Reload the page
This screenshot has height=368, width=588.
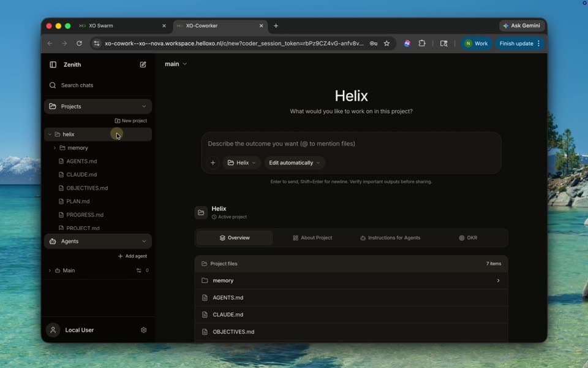click(79, 44)
